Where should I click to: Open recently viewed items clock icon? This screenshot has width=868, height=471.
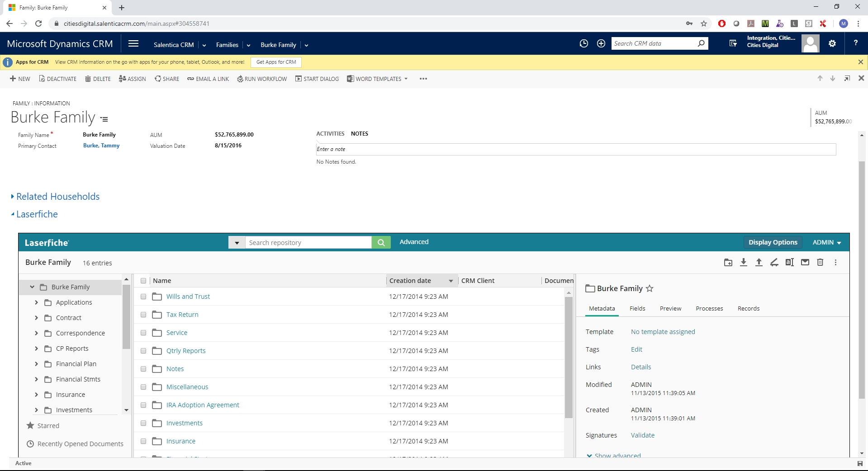[x=584, y=43]
